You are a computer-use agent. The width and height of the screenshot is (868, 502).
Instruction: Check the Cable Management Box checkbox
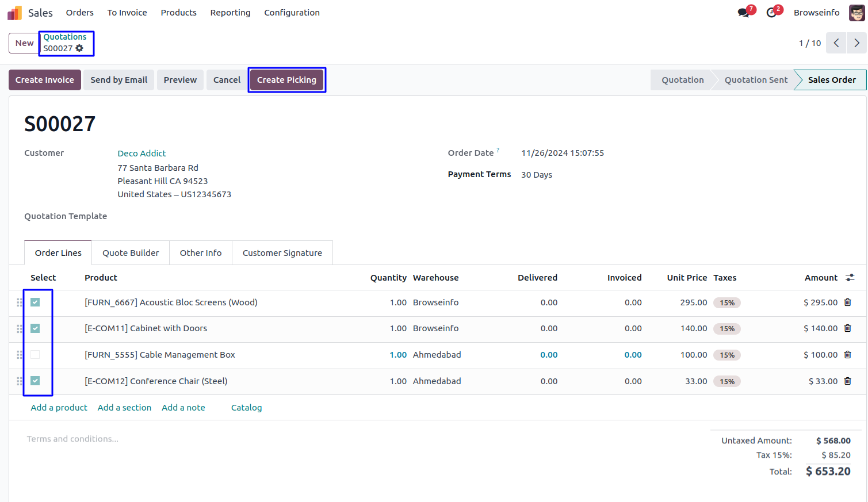click(x=36, y=355)
